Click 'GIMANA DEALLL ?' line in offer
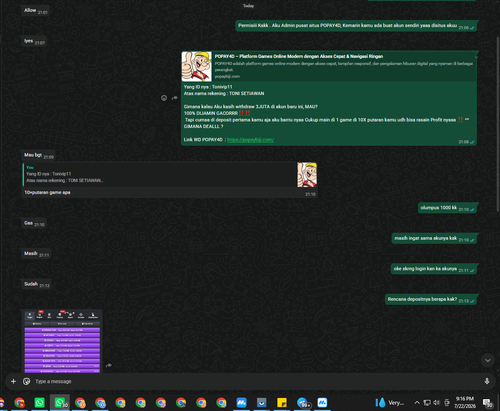The height and width of the screenshot is (411, 500). click(x=204, y=126)
